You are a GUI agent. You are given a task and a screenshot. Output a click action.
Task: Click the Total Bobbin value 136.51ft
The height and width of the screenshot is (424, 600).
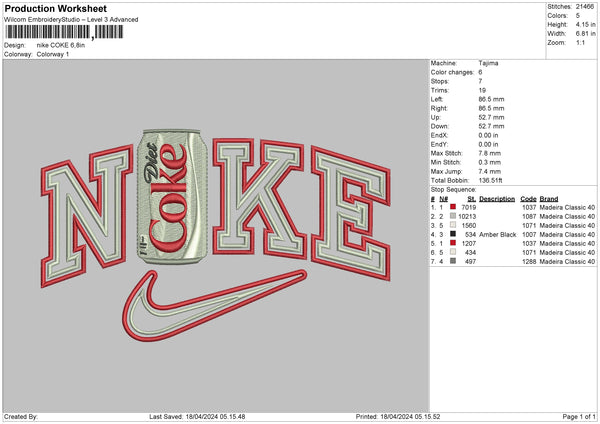point(491,180)
